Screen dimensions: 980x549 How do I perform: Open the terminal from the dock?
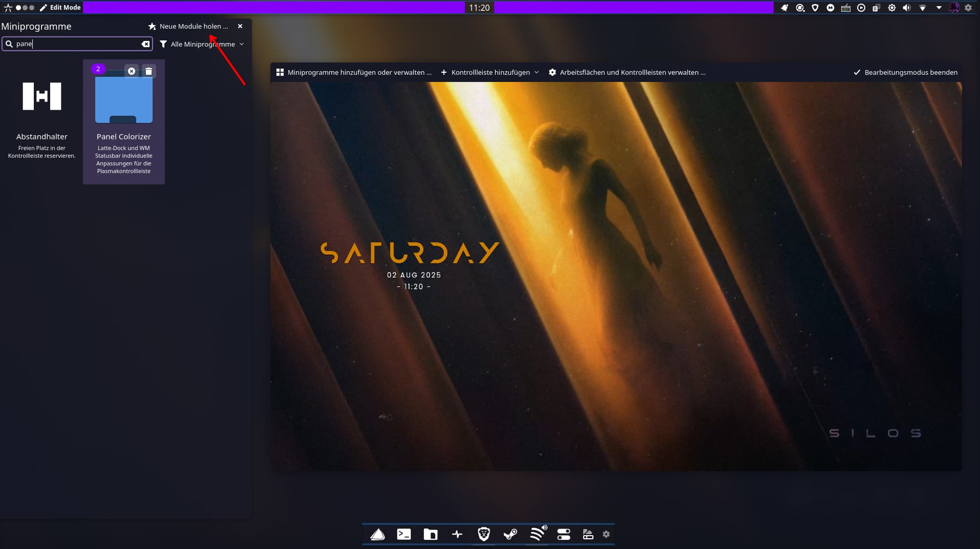[x=403, y=535]
